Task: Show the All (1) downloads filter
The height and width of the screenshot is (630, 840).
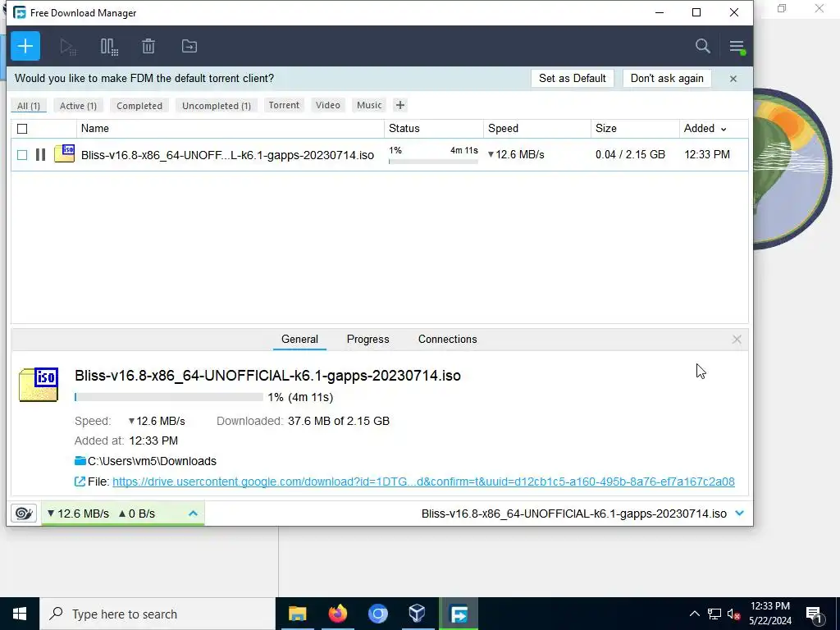Action: pyautogui.click(x=29, y=106)
